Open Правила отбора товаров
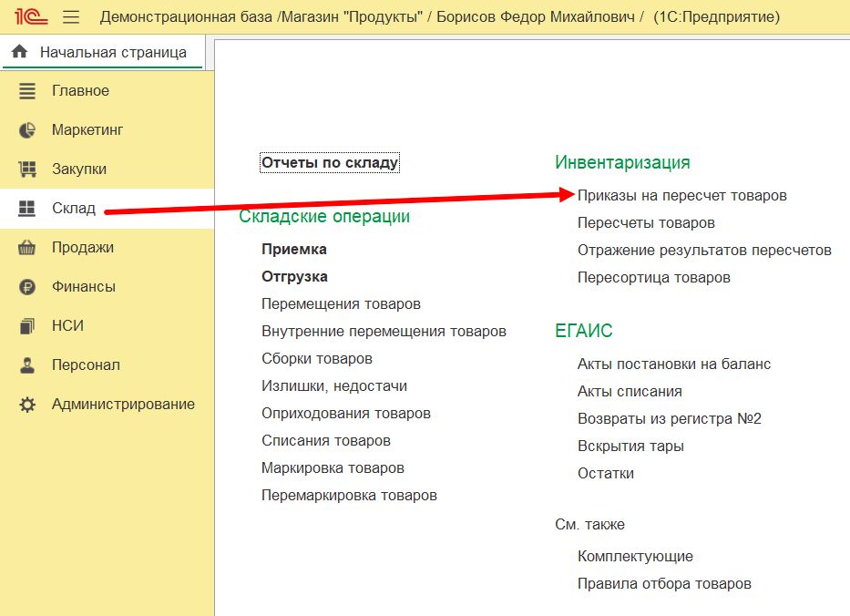The image size is (850, 616). (664, 583)
